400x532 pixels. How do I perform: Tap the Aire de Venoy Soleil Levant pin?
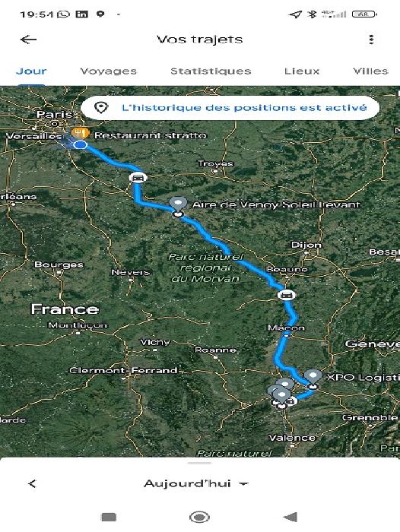click(178, 204)
